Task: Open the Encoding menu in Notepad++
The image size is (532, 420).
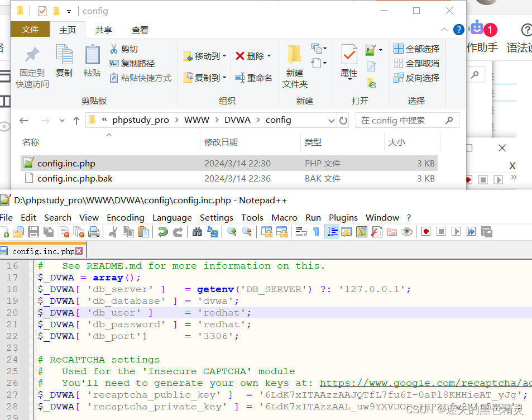Action: [x=126, y=218]
